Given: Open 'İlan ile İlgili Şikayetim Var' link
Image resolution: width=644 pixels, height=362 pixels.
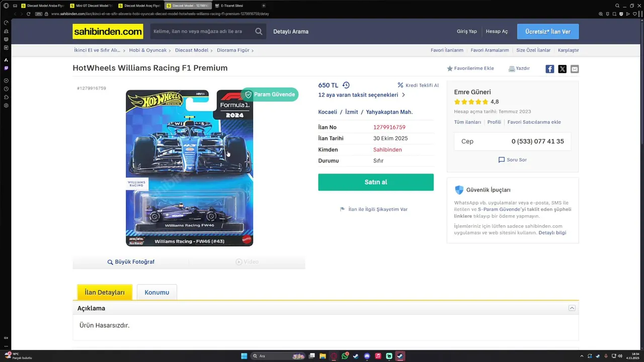Looking at the screenshot, I should click(374, 209).
